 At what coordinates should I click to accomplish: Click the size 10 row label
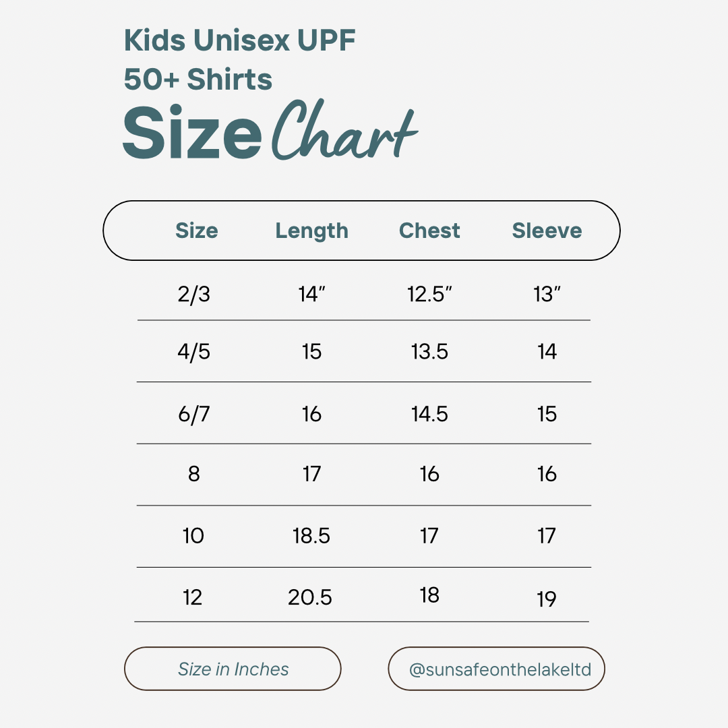coord(193,536)
